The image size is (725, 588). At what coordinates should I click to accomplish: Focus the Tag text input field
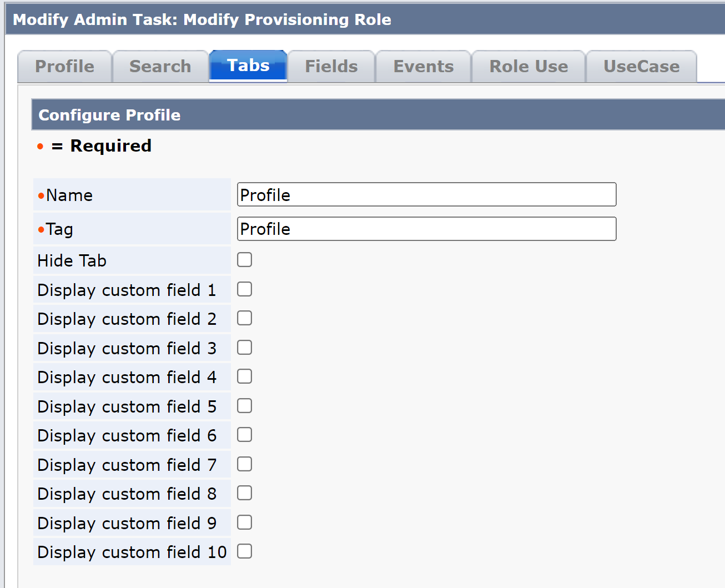(x=426, y=229)
